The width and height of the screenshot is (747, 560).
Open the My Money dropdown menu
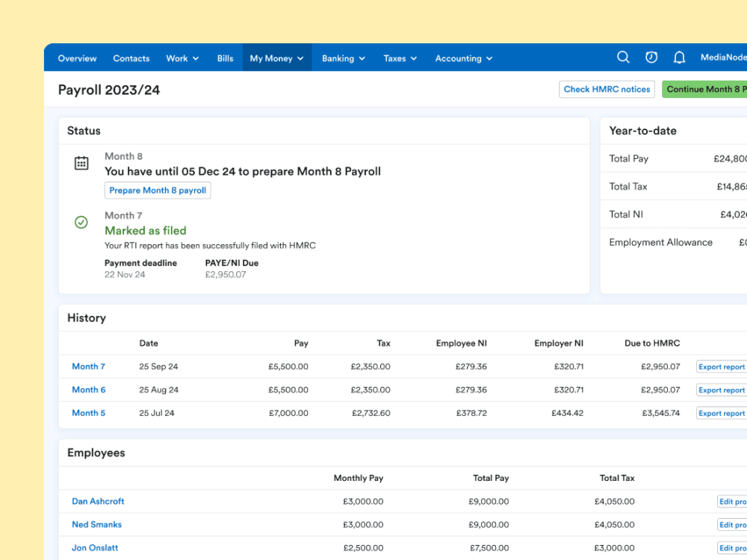[276, 57]
